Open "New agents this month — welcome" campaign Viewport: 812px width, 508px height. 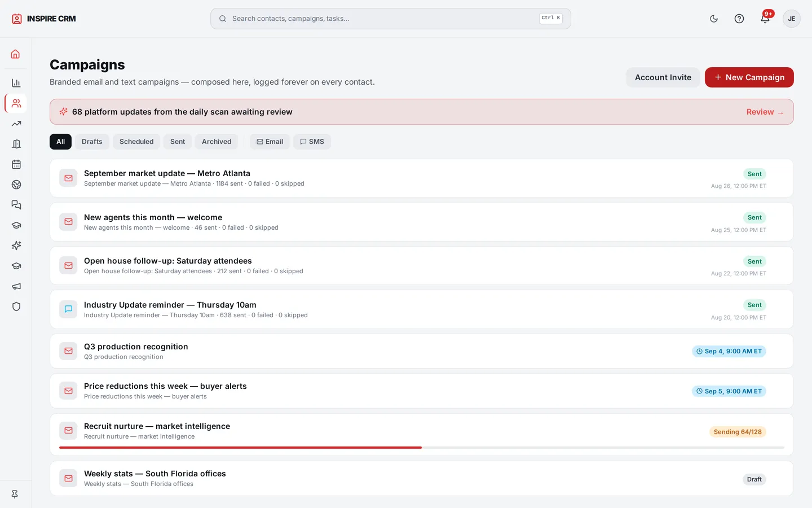[422, 222]
